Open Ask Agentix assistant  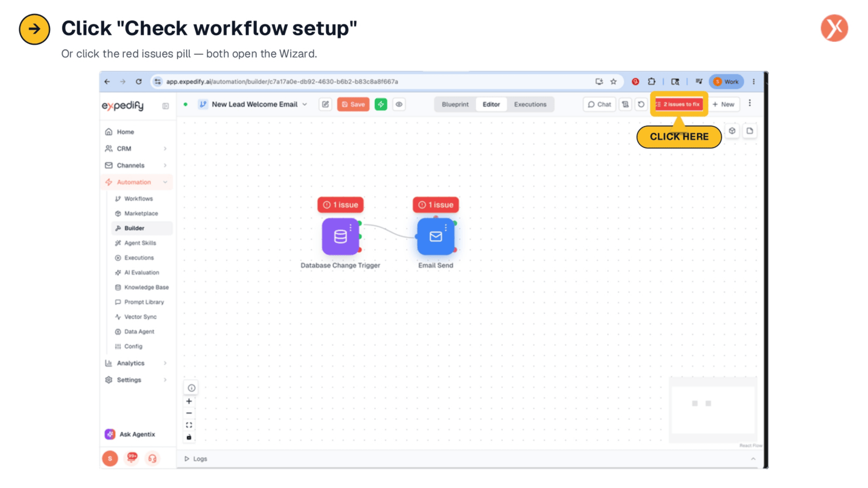tap(130, 434)
